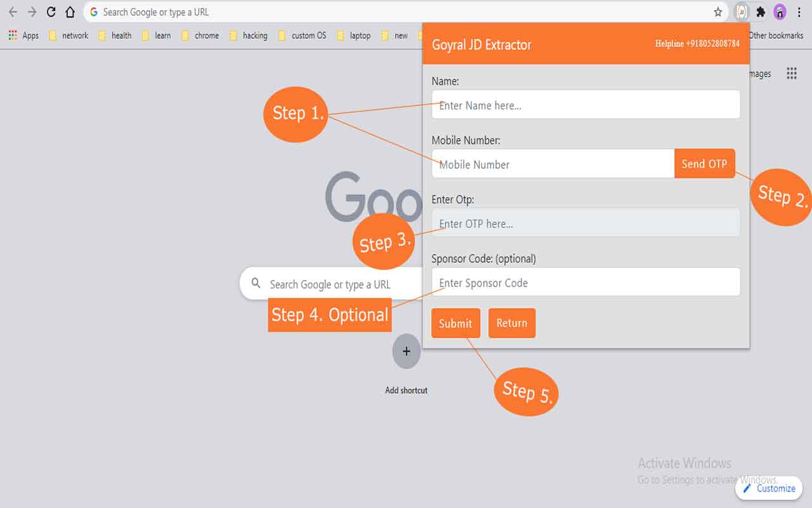Click the browser Forward arrow

[x=32, y=12]
